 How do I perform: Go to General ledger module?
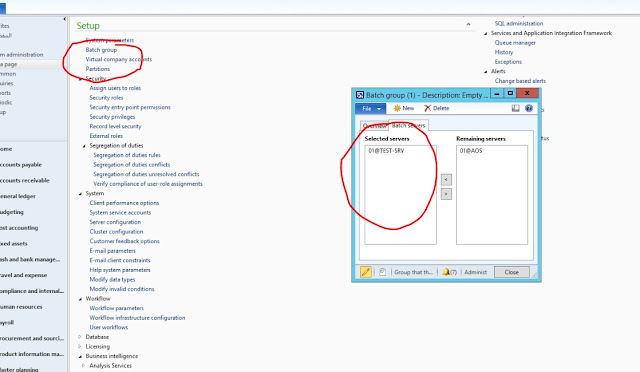pos(18,196)
